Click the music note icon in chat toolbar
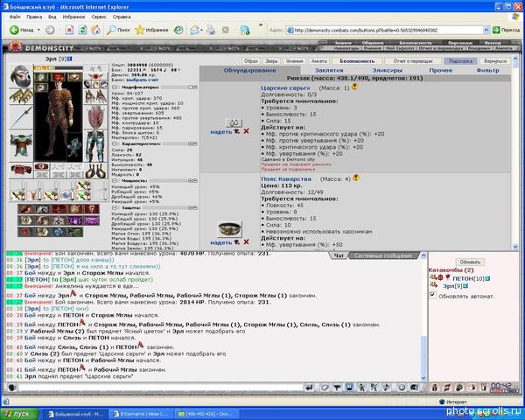Viewport: 525px width, 420px height. (386, 388)
